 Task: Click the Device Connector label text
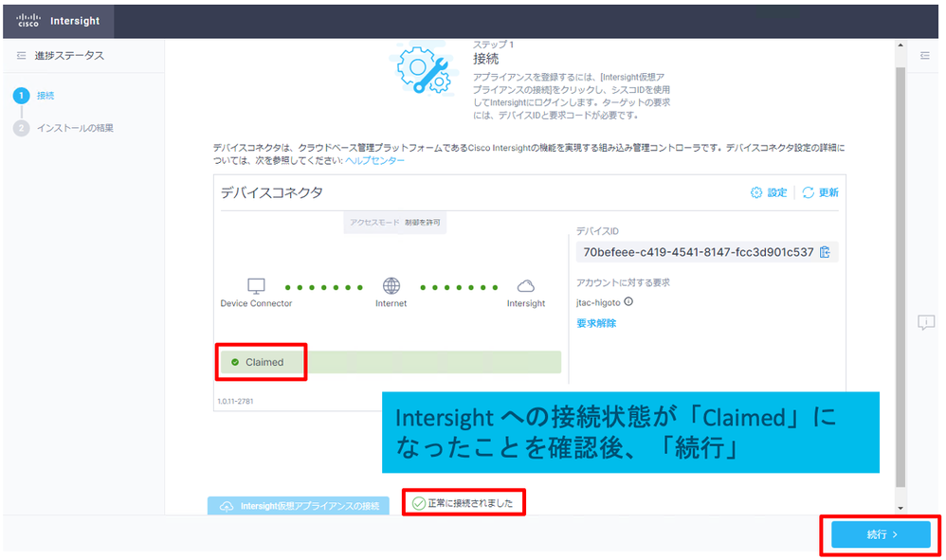256,303
